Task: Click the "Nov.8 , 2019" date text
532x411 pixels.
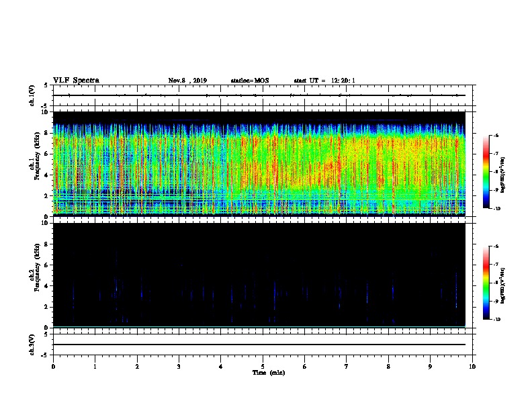Action: (187, 81)
